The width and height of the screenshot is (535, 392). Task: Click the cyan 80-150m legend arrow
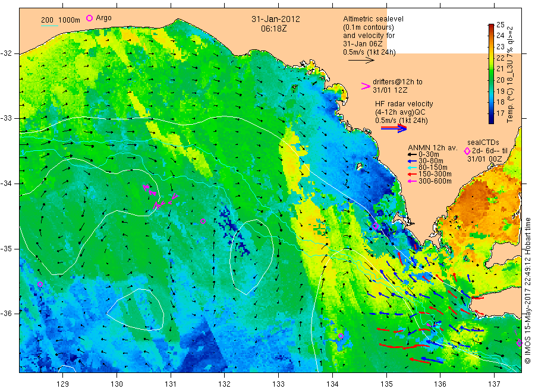point(412,167)
